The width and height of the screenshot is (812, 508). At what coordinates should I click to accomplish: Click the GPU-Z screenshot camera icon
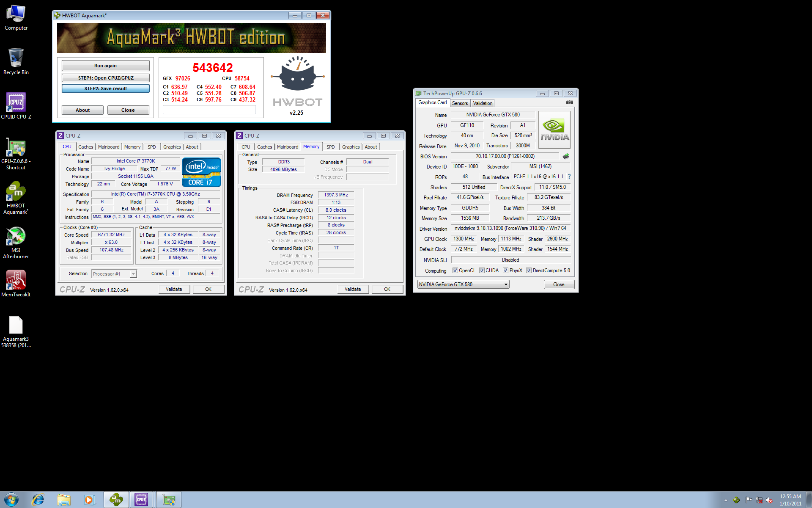(570, 102)
